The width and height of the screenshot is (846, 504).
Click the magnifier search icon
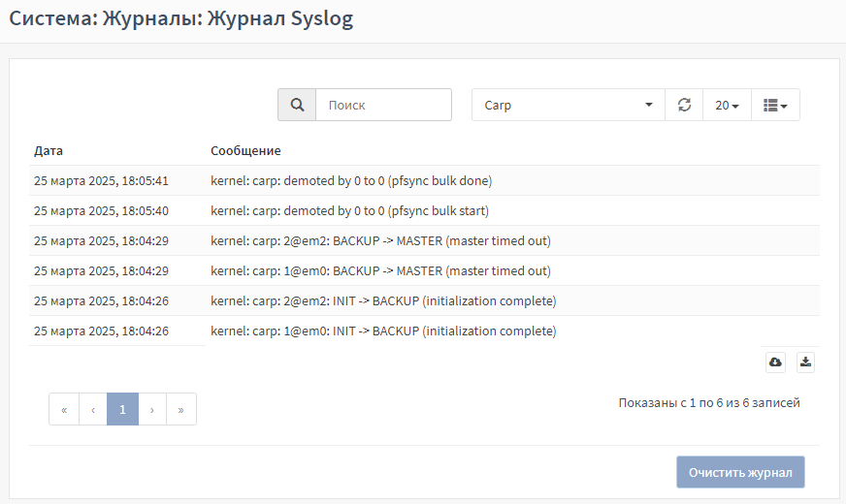[297, 105]
